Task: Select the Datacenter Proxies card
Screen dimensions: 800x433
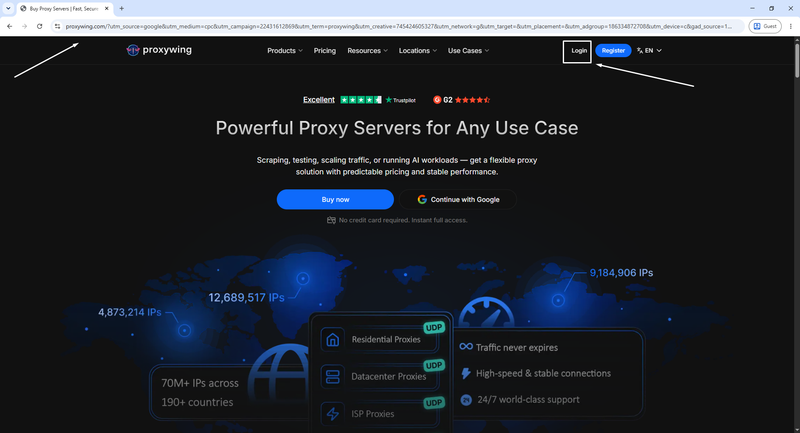Action: click(x=379, y=377)
